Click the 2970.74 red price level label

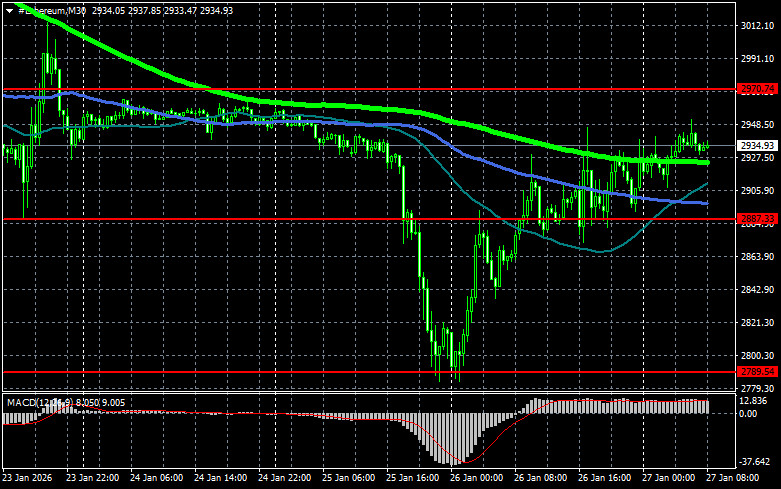pyautogui.click(x=757, y=89)
